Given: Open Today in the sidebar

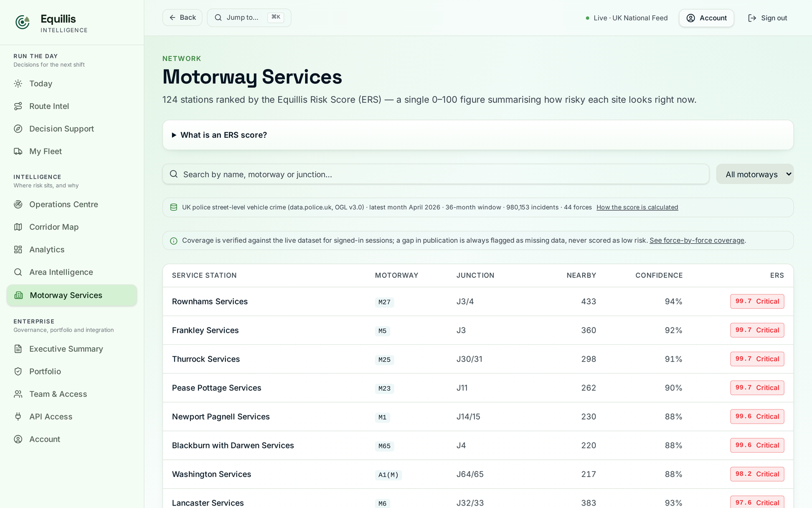Looking at the screenshot, I should (72, 84).
